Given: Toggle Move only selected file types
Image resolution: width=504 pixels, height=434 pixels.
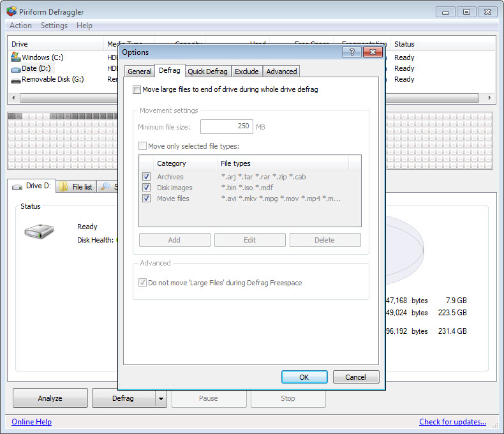Looking at the screenshot, I should 142,146.
